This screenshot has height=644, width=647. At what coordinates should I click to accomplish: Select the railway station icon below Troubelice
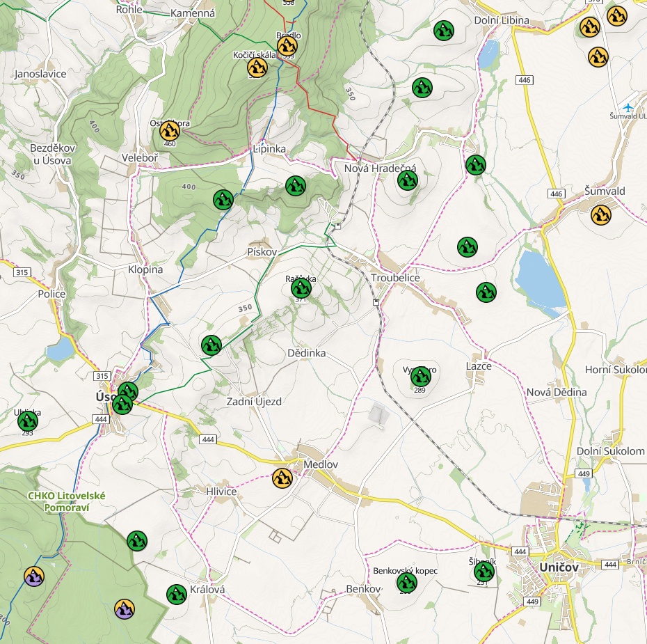point(376,302)
